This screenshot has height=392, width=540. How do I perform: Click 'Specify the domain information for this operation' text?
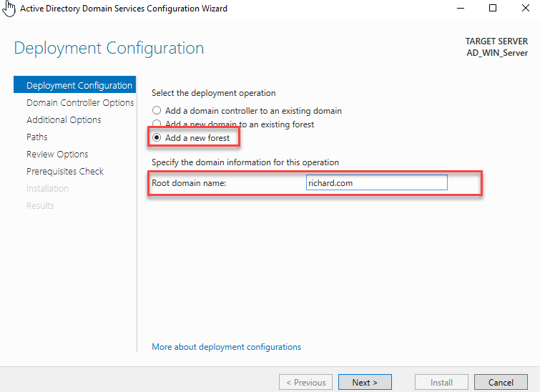click(245, 162)
